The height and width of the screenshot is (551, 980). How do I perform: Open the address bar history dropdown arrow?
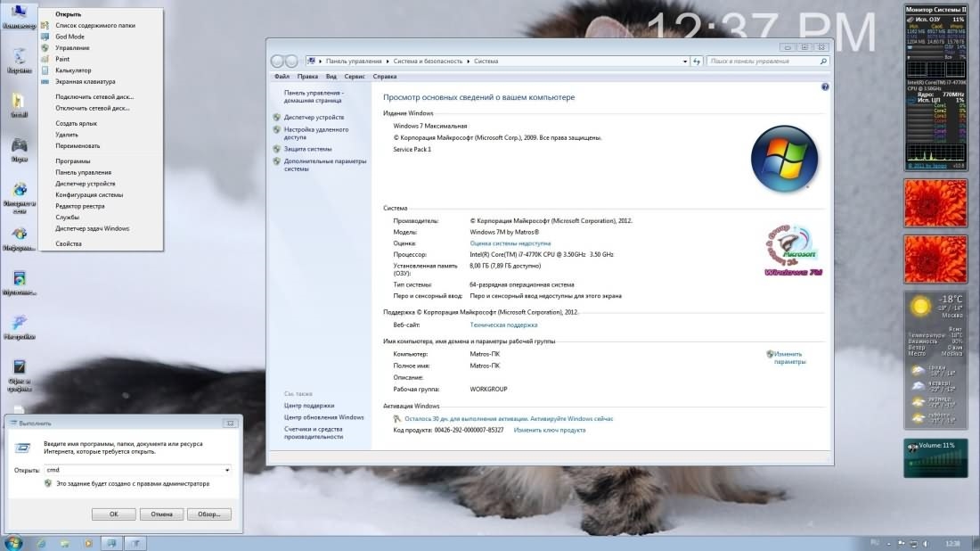tap(685, 62)
